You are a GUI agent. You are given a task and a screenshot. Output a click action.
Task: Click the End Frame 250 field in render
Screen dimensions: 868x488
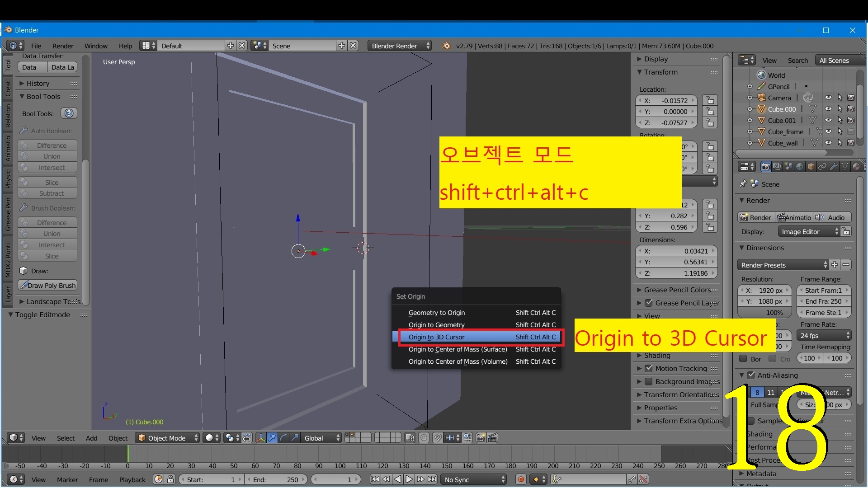click(824, 301)
